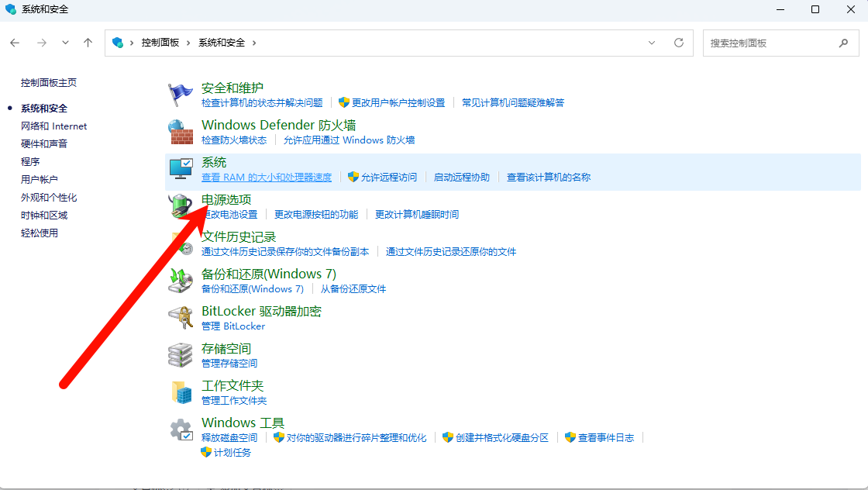Click 管理存储空间 link
Screen dimensions: 868x490
coord(229,363)
